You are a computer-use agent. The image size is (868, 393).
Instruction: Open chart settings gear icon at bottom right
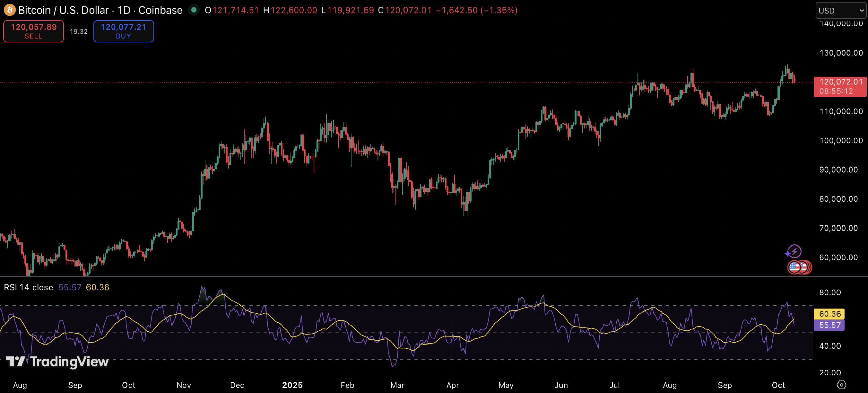tap(842, 385)
